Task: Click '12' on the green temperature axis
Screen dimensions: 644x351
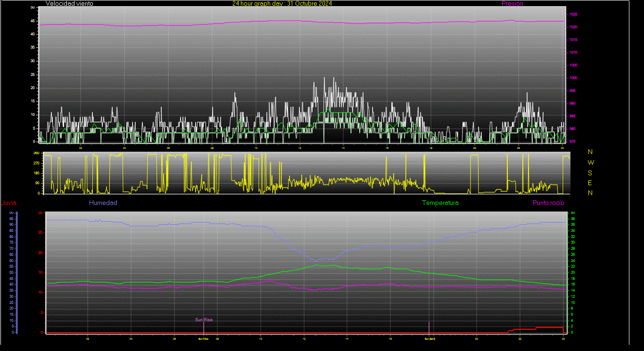Action: pos(573,296)
